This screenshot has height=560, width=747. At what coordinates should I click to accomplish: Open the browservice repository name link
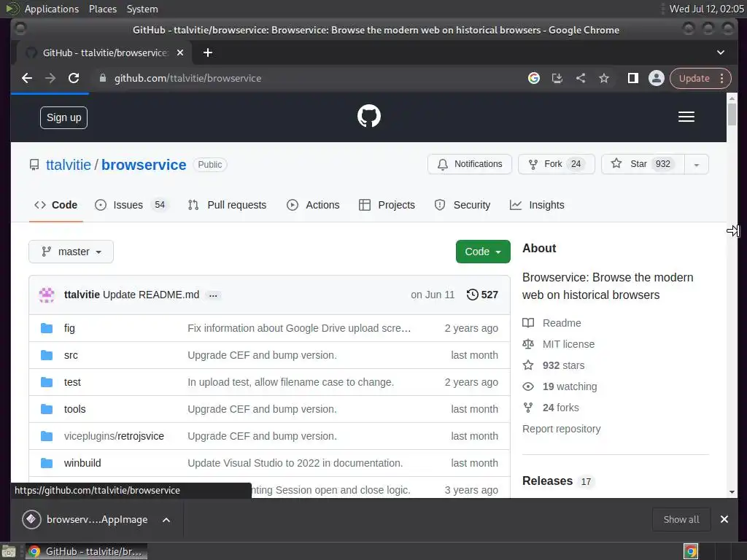[144, 165]
